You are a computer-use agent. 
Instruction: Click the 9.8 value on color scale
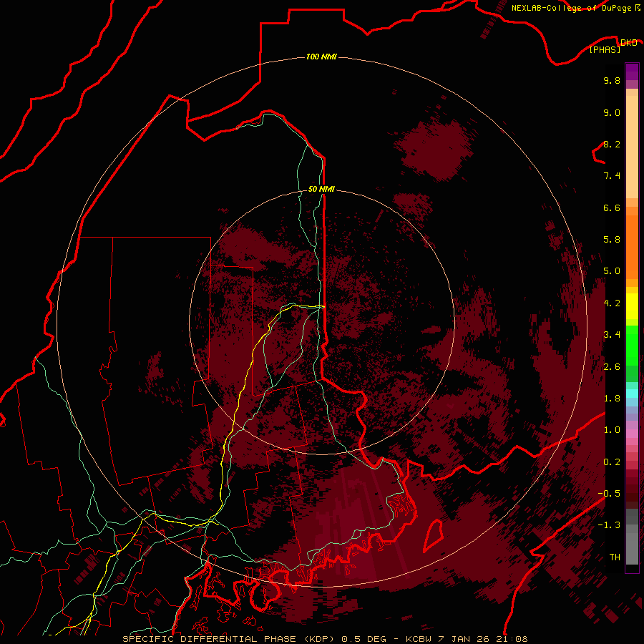[x=612, y=80]
